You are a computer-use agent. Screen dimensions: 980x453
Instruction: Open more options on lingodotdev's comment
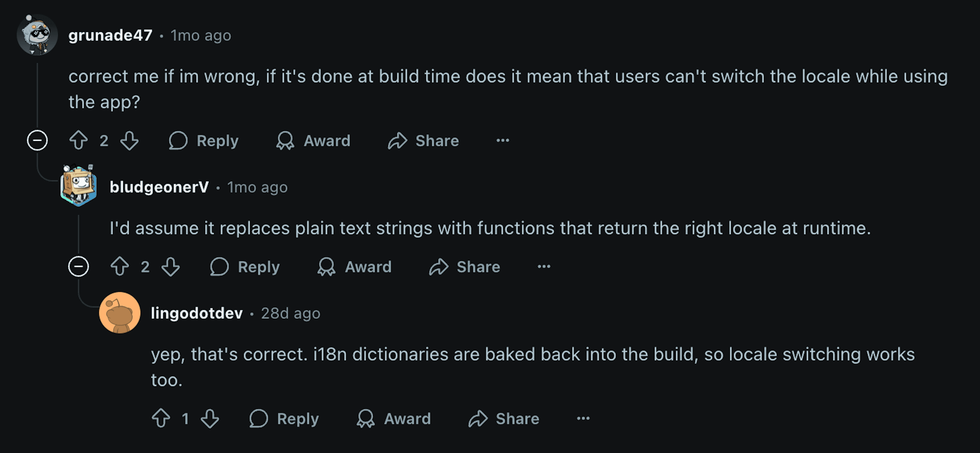click(583, 418)
